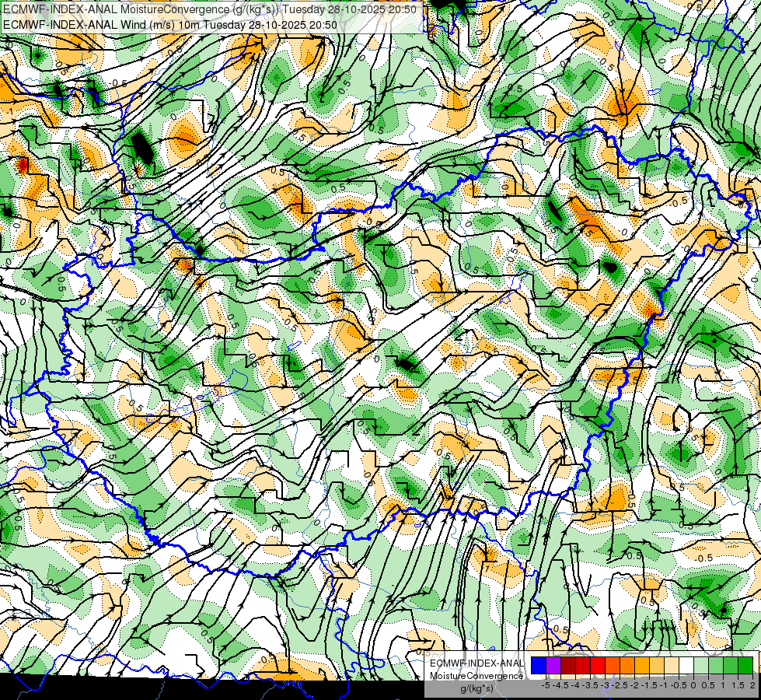Select the light orange swatch between -1.5 and -1
761x700 pixels.
[x=657, y=666]
